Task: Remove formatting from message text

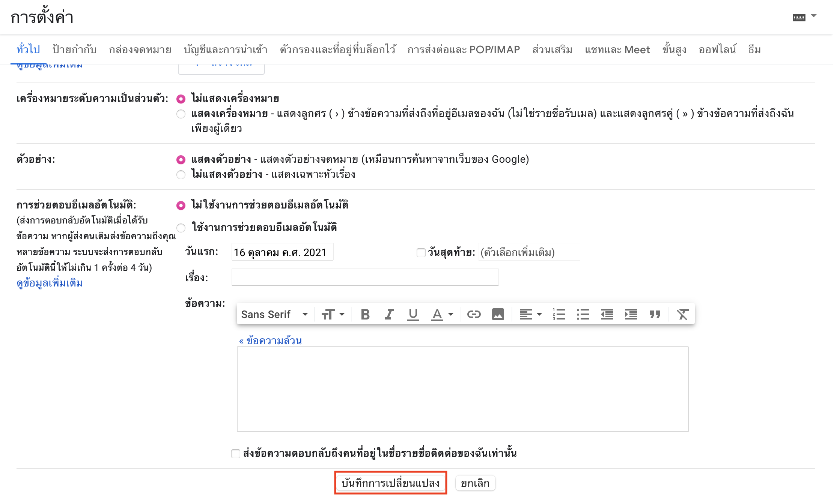Action: click(x=682, y=314)
